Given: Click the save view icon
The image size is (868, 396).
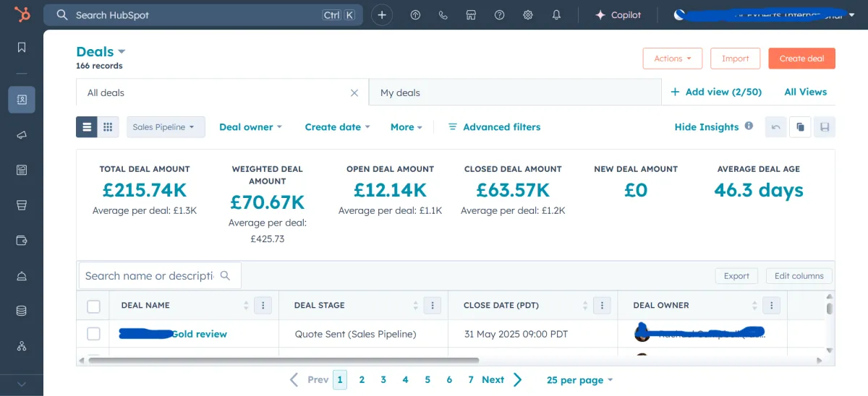Looking at the screenshot, I should (824, 127).
